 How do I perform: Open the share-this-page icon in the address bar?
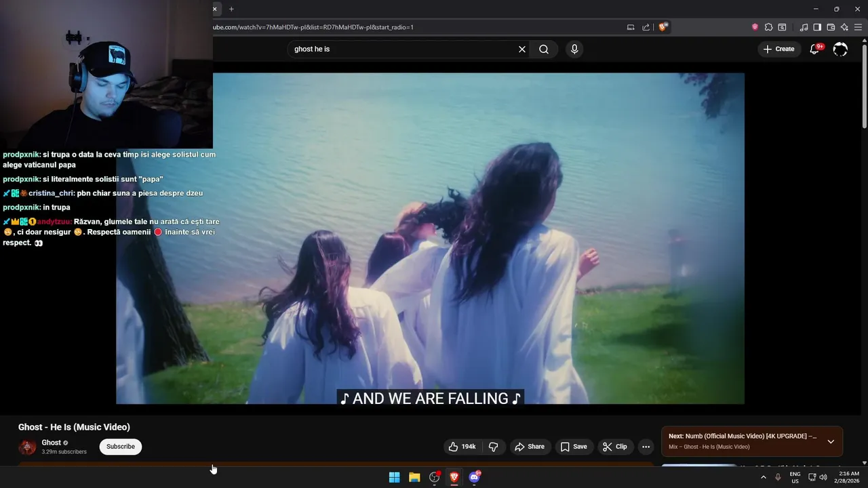pos(646,27)
